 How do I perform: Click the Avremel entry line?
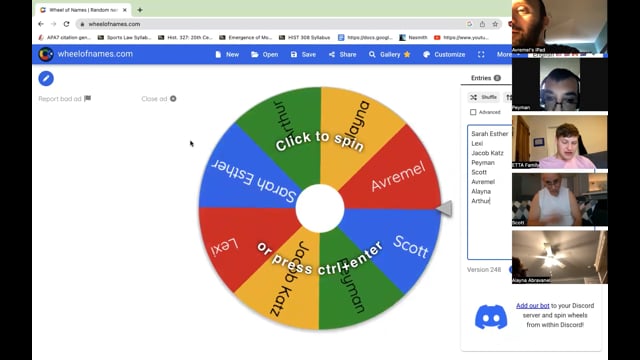pyautogui.click(x=483, y=182)
